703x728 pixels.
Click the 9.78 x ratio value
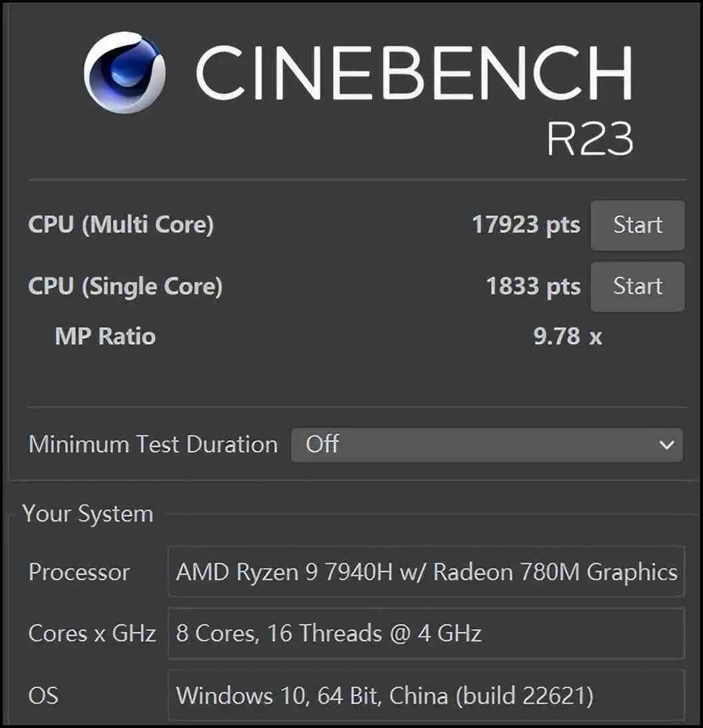coord(567,336)
